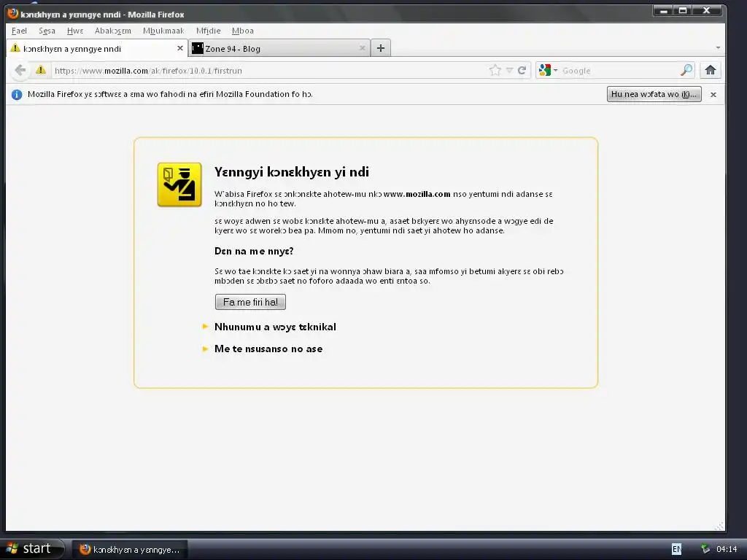Screen dimensions: 747x560
Task: Open the Mbukmaak menu
Action: coord(163,31)
